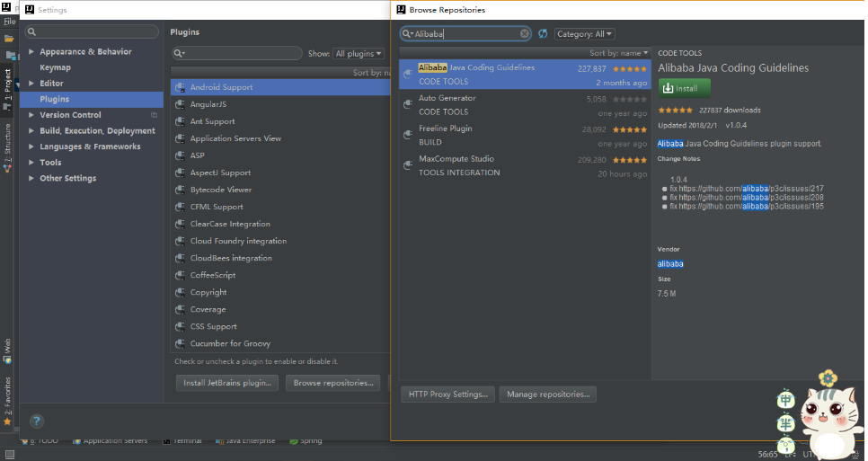Screen dimensions: 868x461
Task: Expand the Editor settings node
Action: pyautogui.click(x=31, y=83)
